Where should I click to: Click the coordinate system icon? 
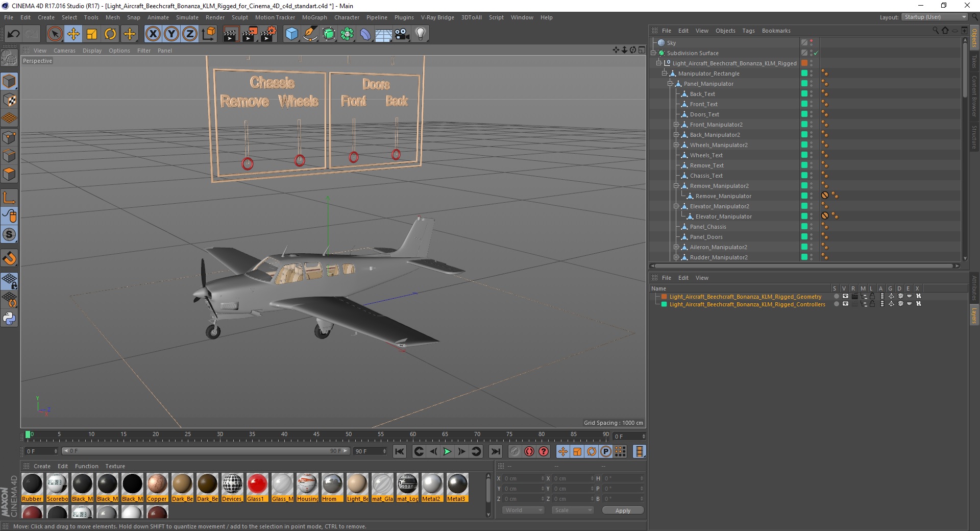point(208,34)
